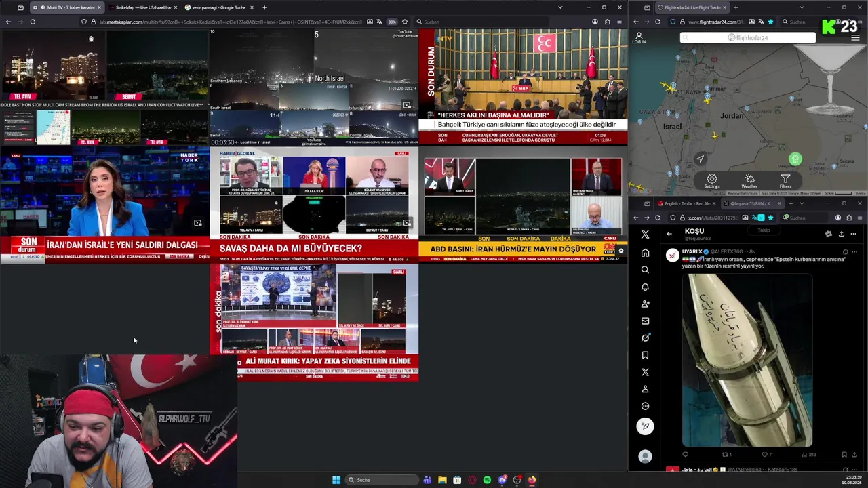Like the UYARI X missile post
This screenshot has height=488, width=868.
click(x=765, y=454)
